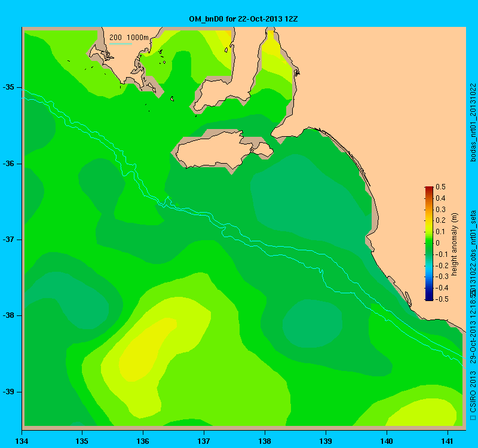Click the cyan contour legend line sample
This screenshot has width=478, height=448.
click(121, 44)
